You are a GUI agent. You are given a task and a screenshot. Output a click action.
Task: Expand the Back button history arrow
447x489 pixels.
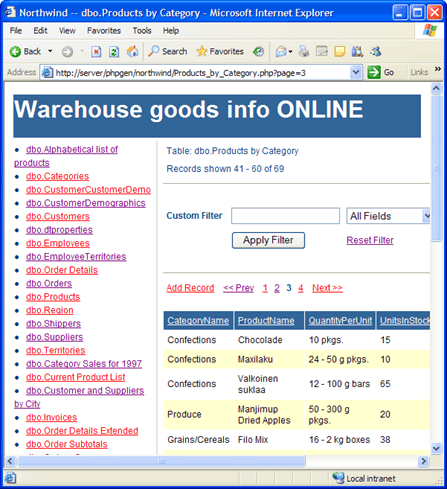pos(50,51)
